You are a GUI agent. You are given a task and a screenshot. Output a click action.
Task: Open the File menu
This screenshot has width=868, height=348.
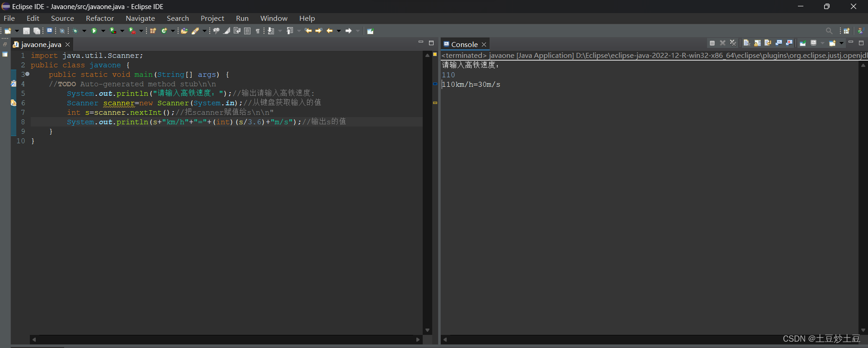coord(9,18)
